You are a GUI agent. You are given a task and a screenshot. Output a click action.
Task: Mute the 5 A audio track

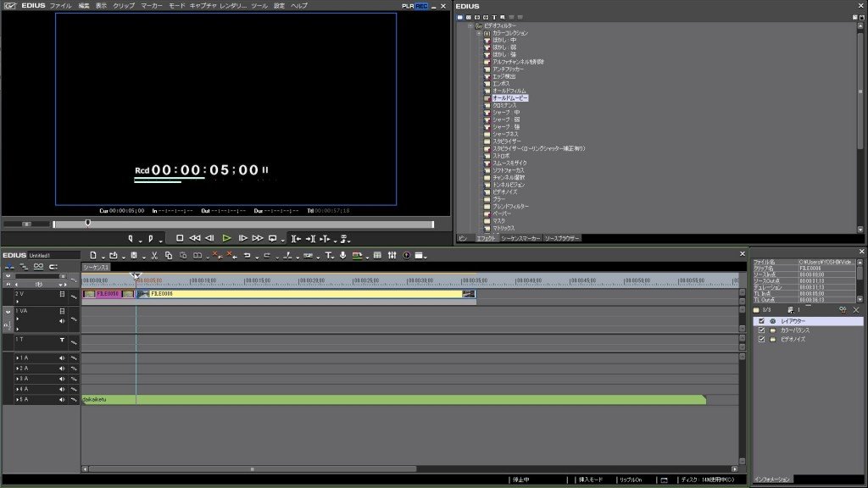(x=62, y=400)
